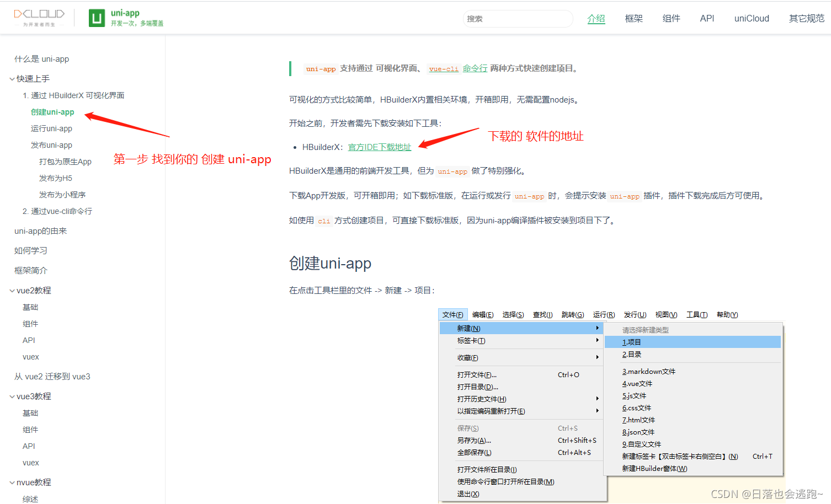831x504 pixels.
Task: Collapse the 快速上手 section chevron
Action: [12, 79]
